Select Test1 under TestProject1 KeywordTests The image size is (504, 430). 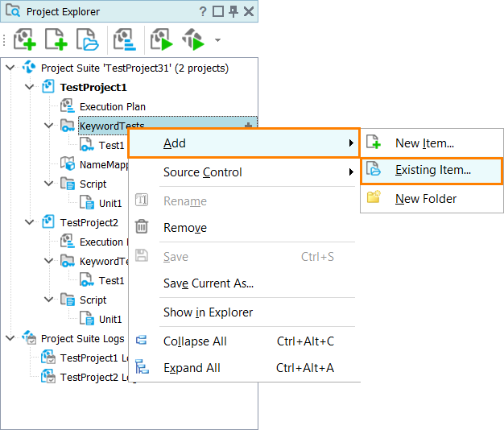[111, 145]
